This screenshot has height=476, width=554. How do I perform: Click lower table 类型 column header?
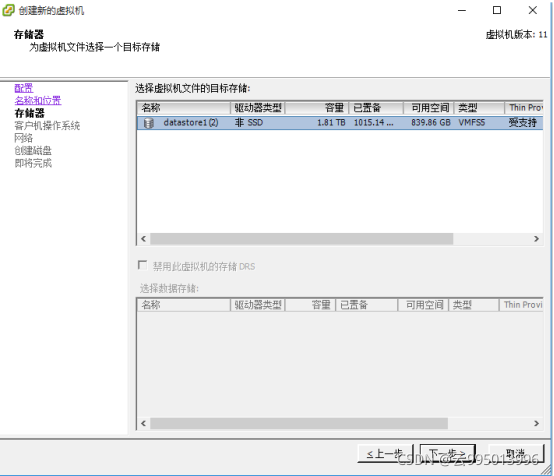(x=473, y=305)
